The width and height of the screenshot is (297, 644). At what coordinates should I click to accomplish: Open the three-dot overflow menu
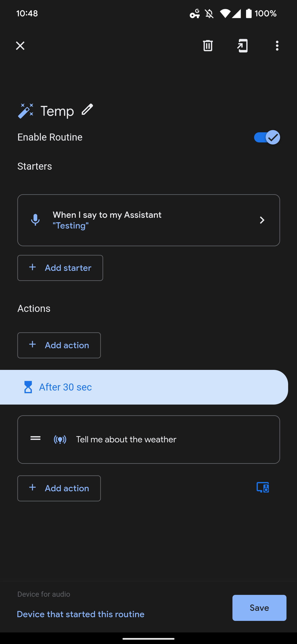[x=277, y=46]
